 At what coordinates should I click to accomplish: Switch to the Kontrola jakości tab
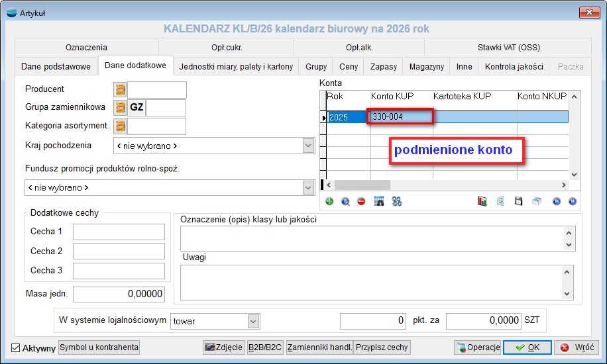pos(514,66)
